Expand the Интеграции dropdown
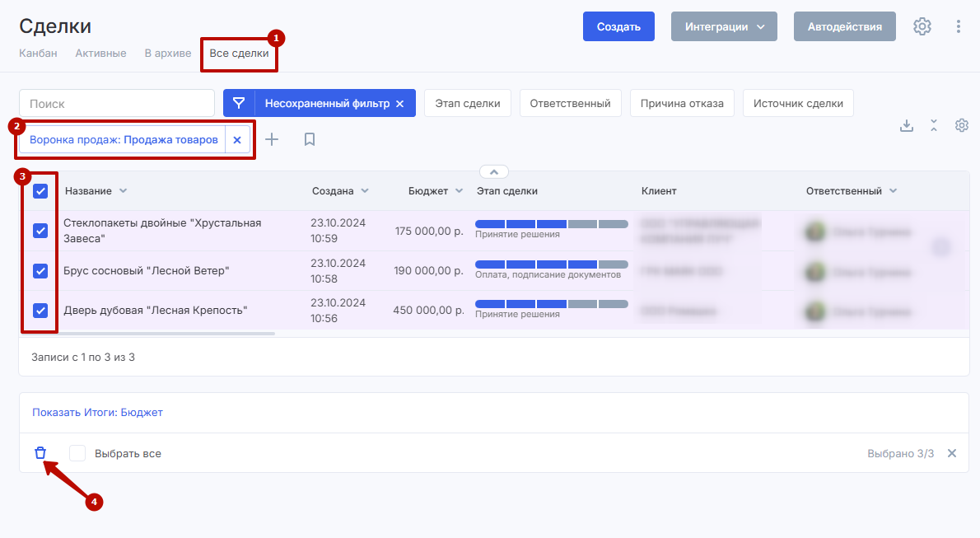980x538 pixels. point(724,26)
